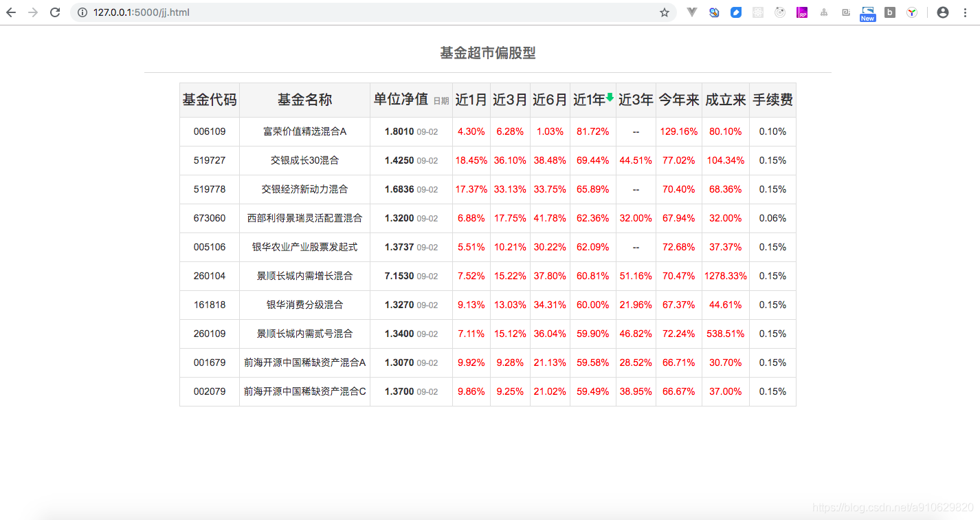Click the green sort arrow on 近1年
This screenshot has height=520, width=980.
(610, 98)
